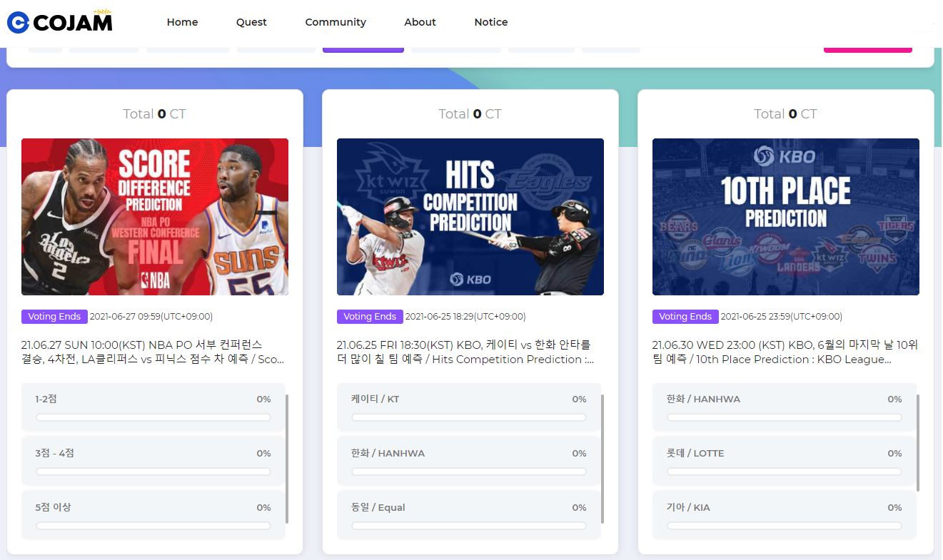The width and height of the screenshot is (943, 560).
Task: Click the 롯데 / LOTTE progress bar
Action: [784, 472]
